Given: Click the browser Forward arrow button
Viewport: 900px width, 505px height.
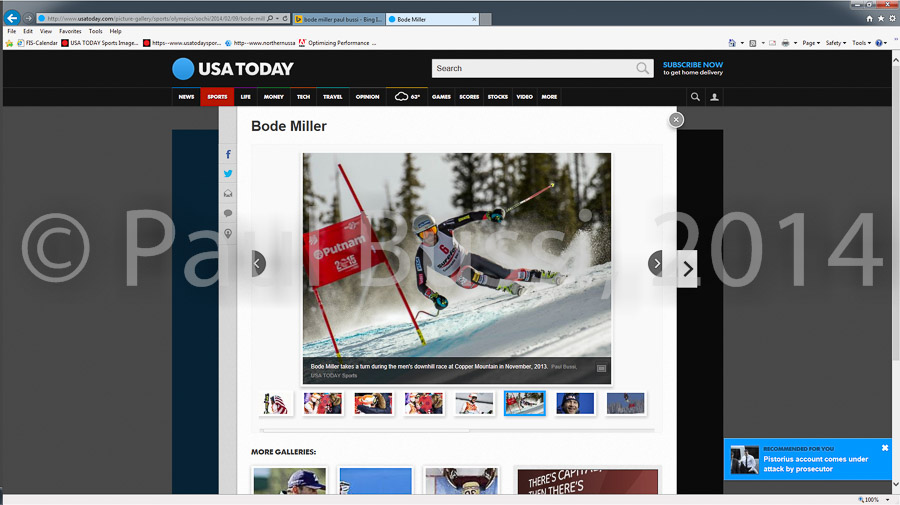Looking at the screenshot, I should tap(28, 19).
